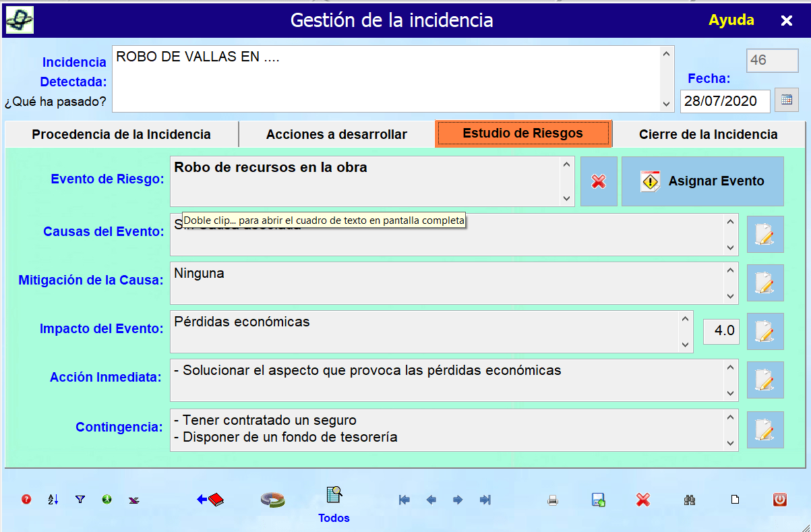Click the red X beside Evento de Riesgo
Viewport: 811px width, 532px height.
pyautogui.click(x=599, y=181)
